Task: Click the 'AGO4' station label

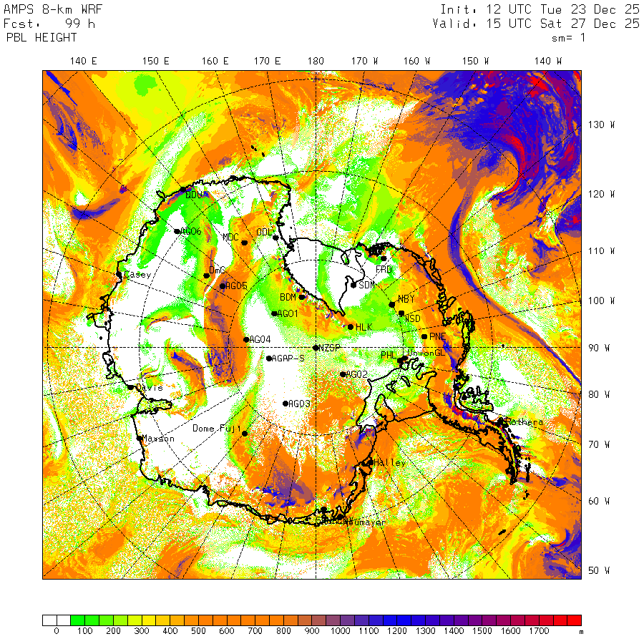Action: tap(260, 340)
